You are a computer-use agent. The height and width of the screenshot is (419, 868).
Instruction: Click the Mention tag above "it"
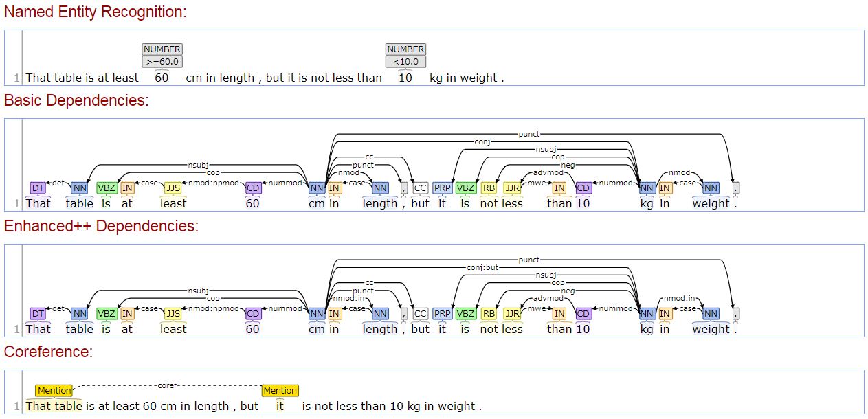(x=280, y=391)
